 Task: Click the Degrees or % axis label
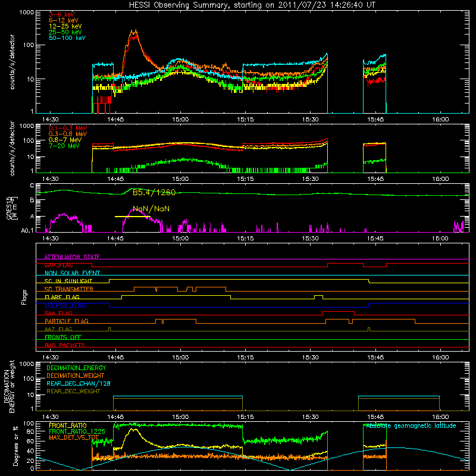click(x=15, y=446)
